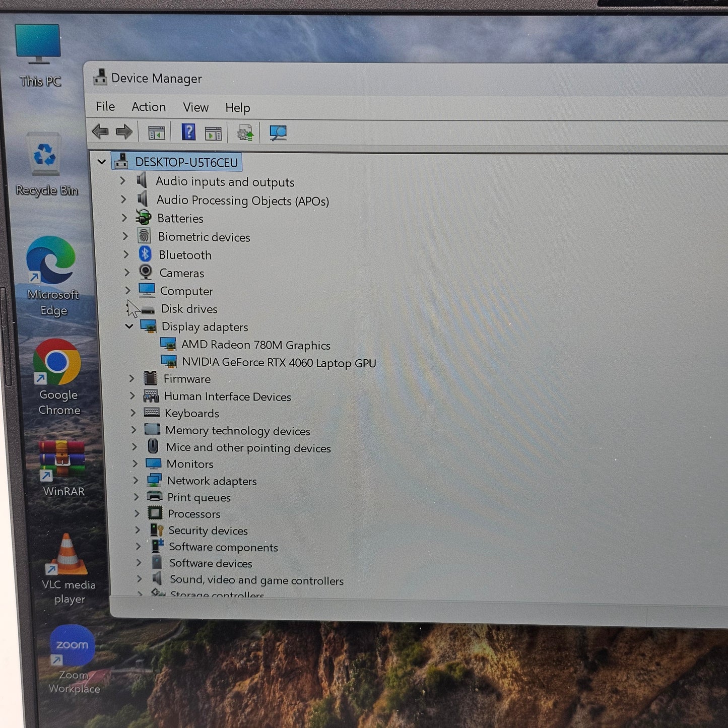Click the Forward arrow toolbar icon
Screen dimensions: 728x728
124,132
